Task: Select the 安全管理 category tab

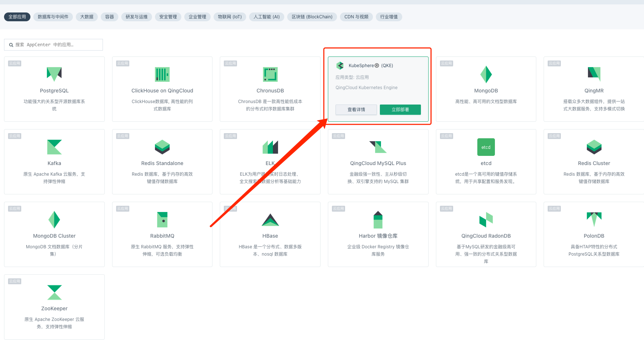Action: (168, 17)
